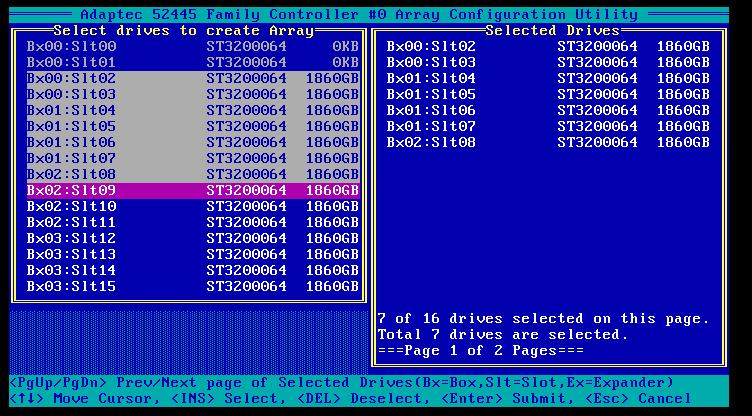Viewport: 752px width, 416px height.
Task: Click Bx01:Slt05 in Selected Drives panel
Action: tap(548, 94)
